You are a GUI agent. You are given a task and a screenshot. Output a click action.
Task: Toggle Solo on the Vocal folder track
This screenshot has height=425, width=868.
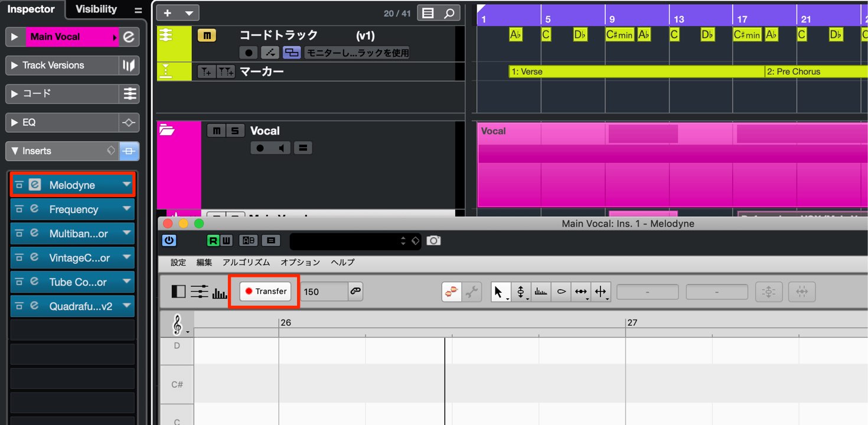[x=235, y=130]
